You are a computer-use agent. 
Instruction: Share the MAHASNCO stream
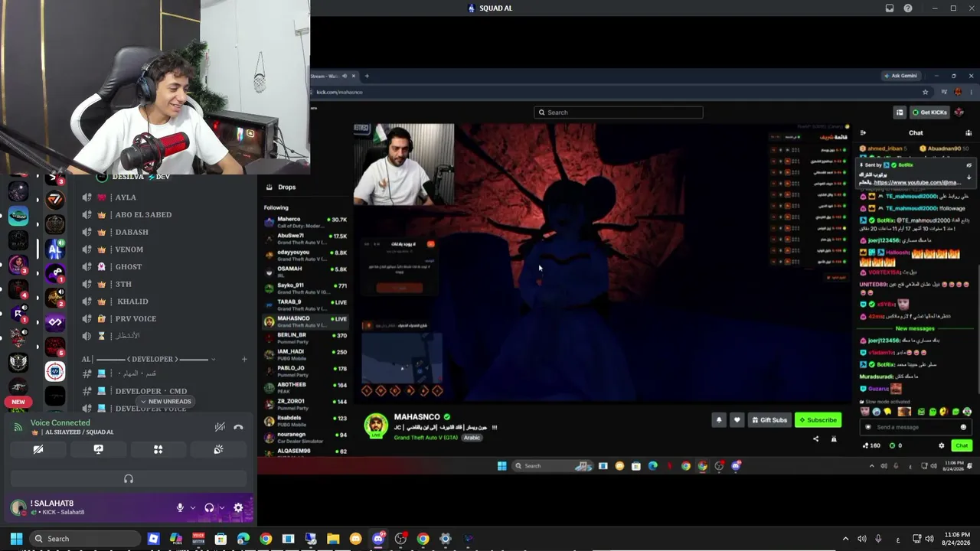click(815, 439)
